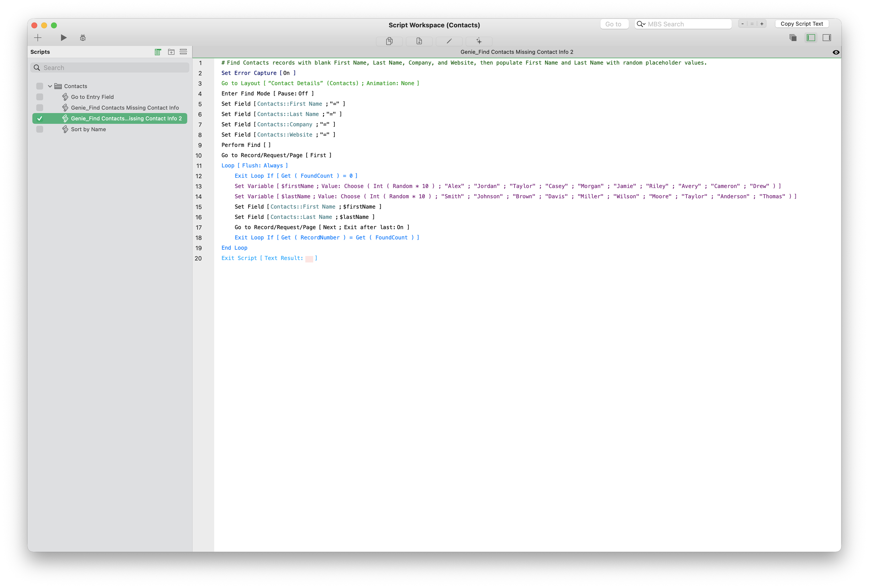This screenshot has width=869, height=588.
Task: Click the minus zoom button
Action: pos(742,24)
